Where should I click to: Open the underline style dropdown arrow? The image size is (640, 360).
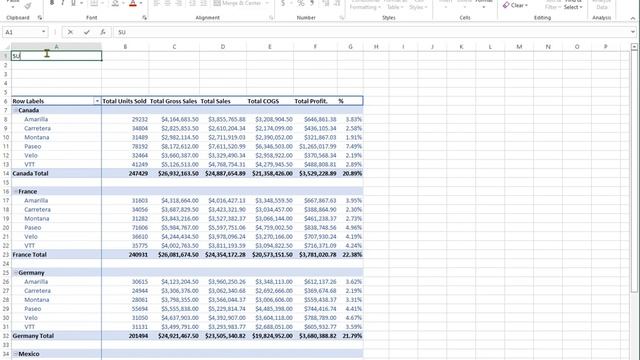[82, 3]
